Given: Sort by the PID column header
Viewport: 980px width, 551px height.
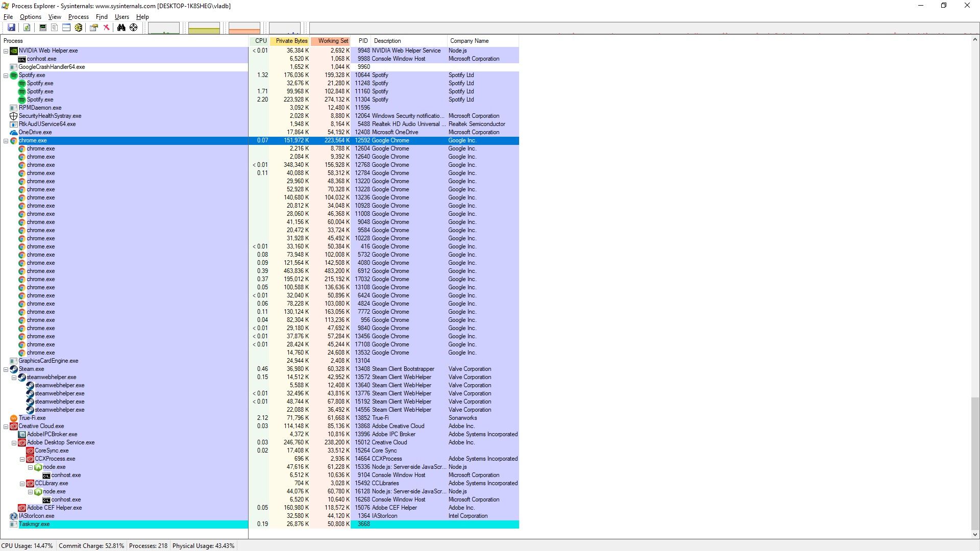Looking at the screenshot, I should click(x=361, y=41).
